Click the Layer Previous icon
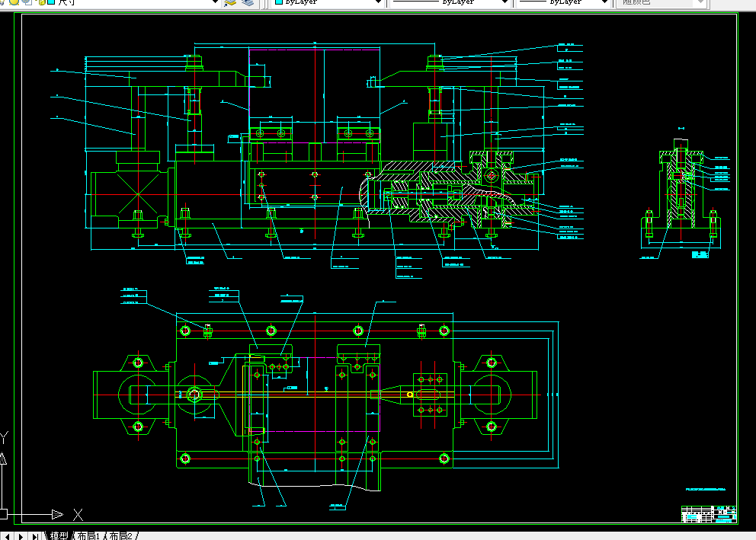The width and height of the screenshot is (756, 540). [248, 2]
